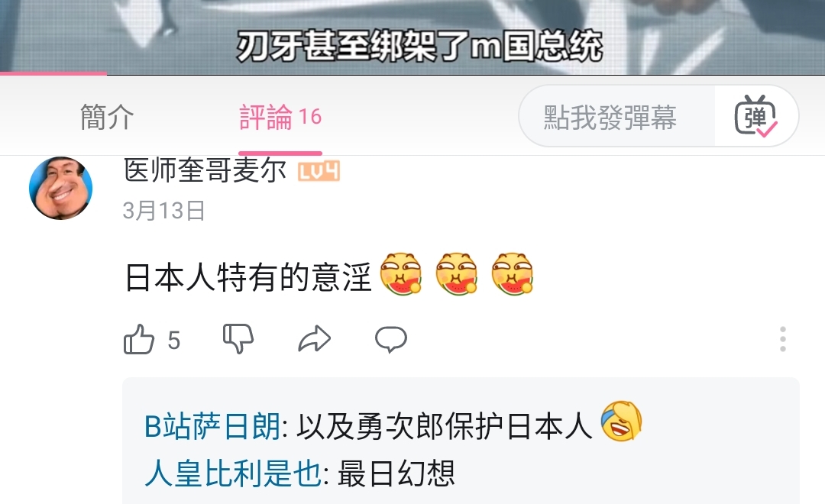Like the comment by 医师奎哥麦尔
The image size is (825, 504).
[x=139, y=339]
